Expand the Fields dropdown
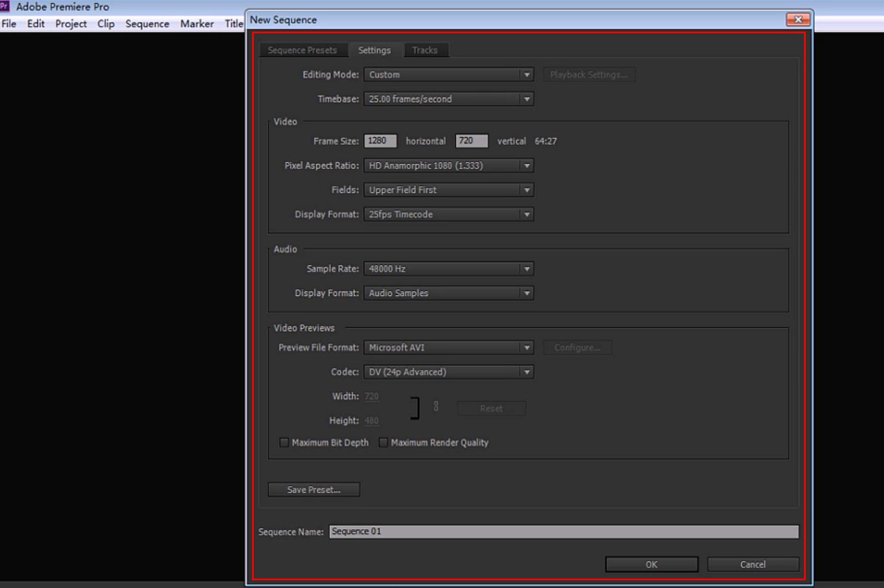Viewport: 884px width, 588px height. 448,190
